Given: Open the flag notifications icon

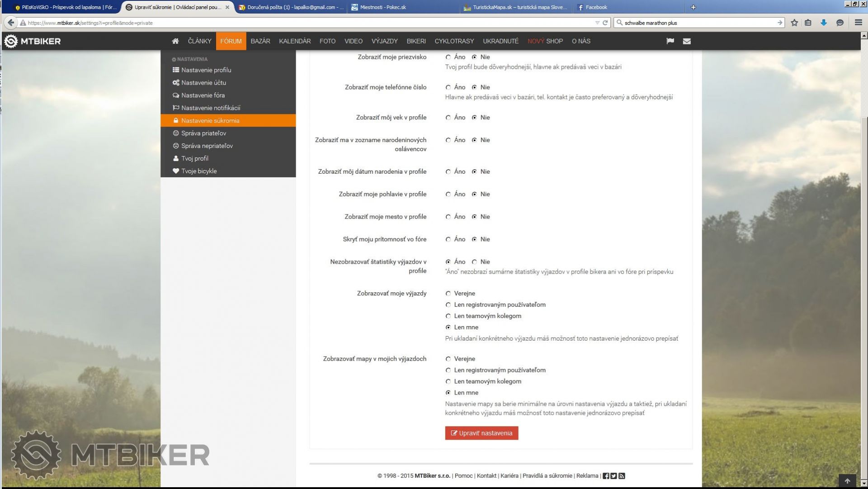Looking at the screenshot, I should tap(670, 41).
